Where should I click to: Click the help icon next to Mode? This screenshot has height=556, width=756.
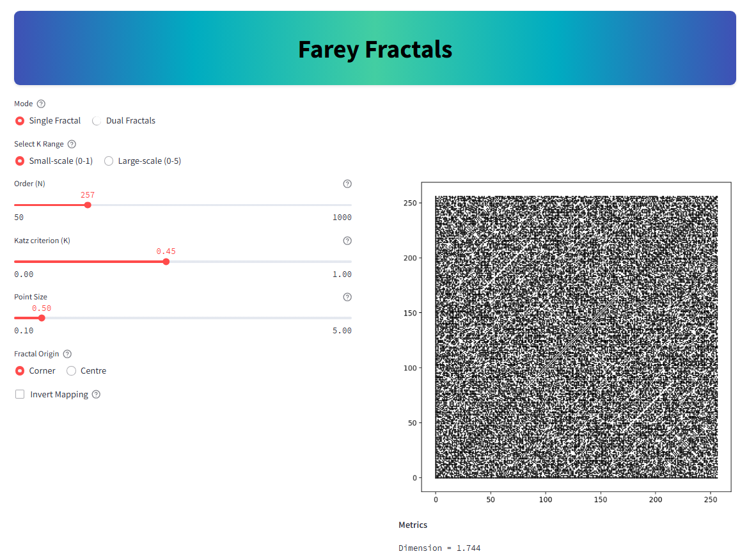42,104
